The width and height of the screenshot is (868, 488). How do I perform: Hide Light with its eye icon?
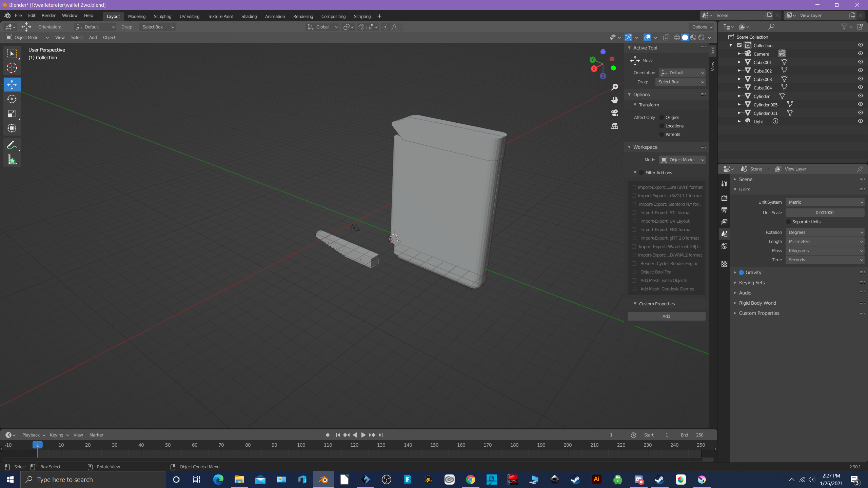tap(860, 121)
